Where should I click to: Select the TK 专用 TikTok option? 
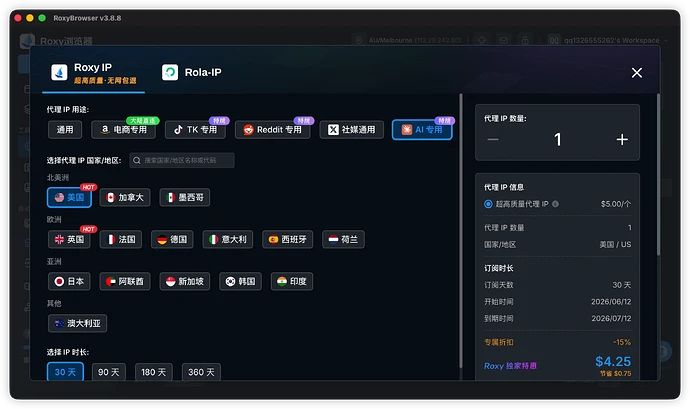click(x=195, y=129)
